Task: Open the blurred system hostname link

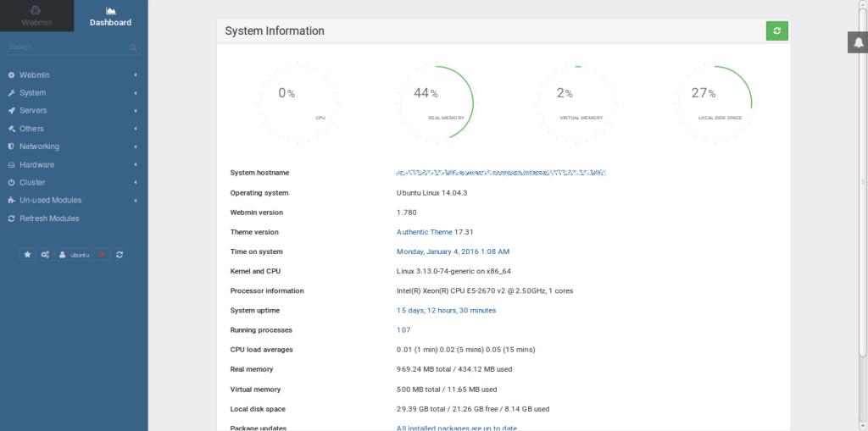Action: coord(502,174)
